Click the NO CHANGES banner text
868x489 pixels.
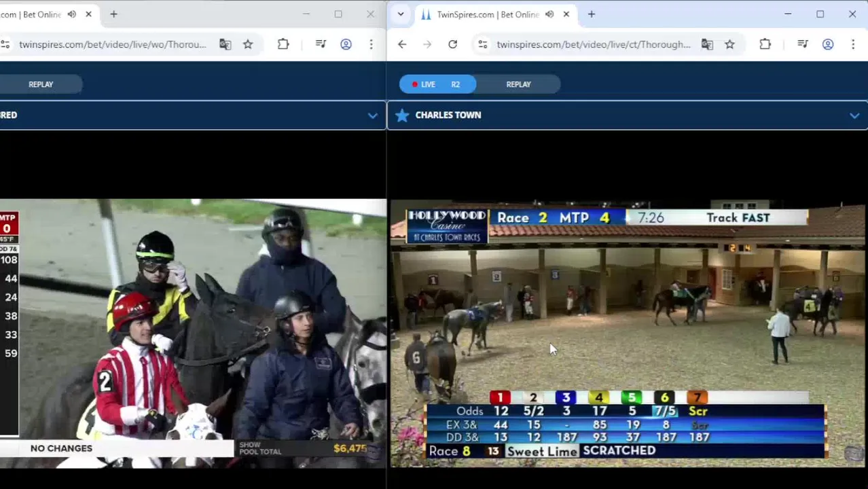61,448
